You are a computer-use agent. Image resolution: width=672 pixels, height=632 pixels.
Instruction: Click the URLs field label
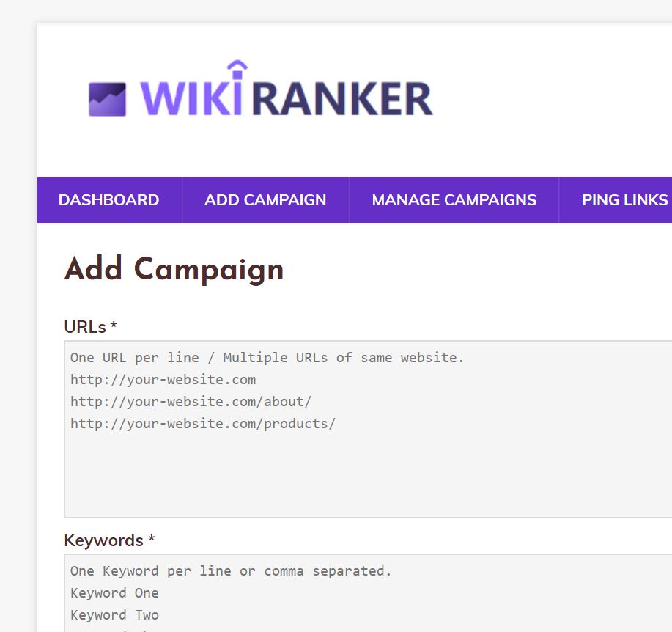85,327
